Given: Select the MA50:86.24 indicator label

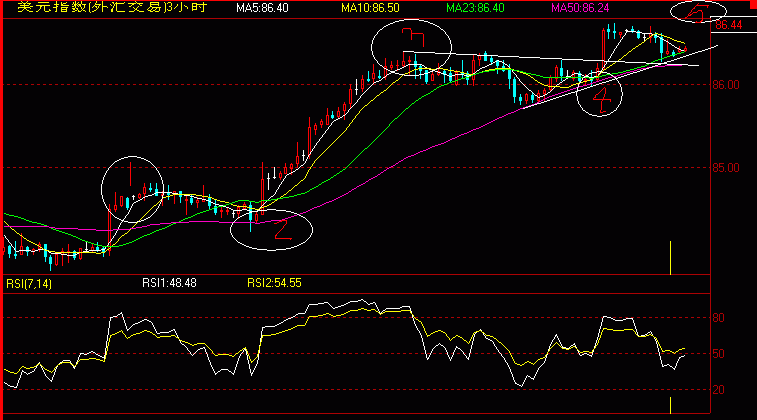Looking at the screenshot, I should click(x=580, y=8).
